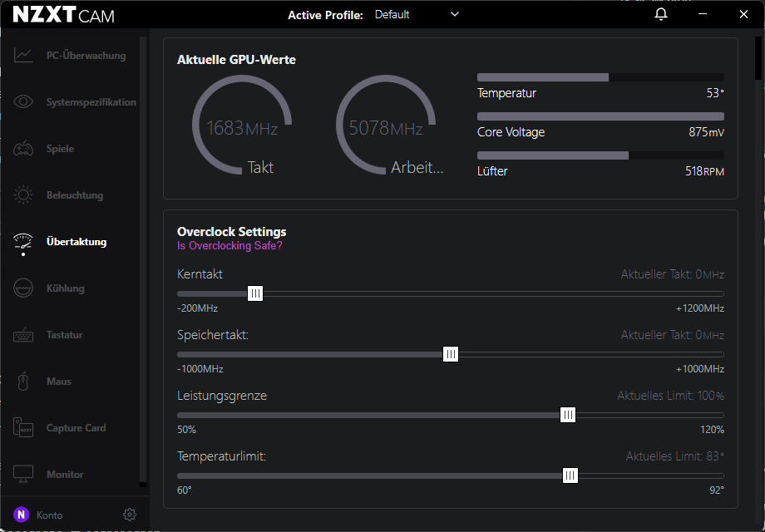Viewport: 765px width, 532px height.
Task: Select the Tastatur keyboard icon
Action: [23, 335]
